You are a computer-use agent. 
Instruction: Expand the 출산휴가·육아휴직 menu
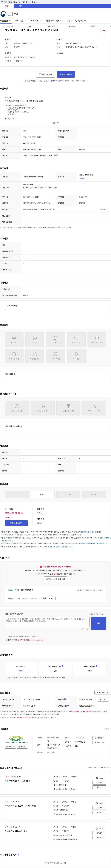(76, 21)
